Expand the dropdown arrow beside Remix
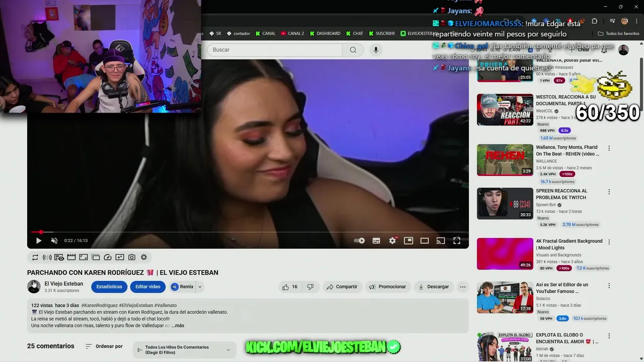Screen dimensions: 644x362 200,287
